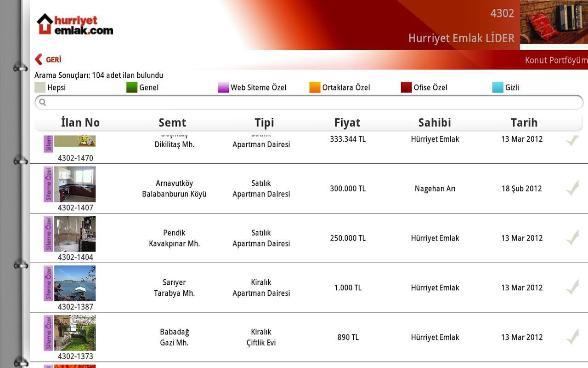Click the search magnifier icon
Viewport: 588px width, 368px height.
point(42,102)
